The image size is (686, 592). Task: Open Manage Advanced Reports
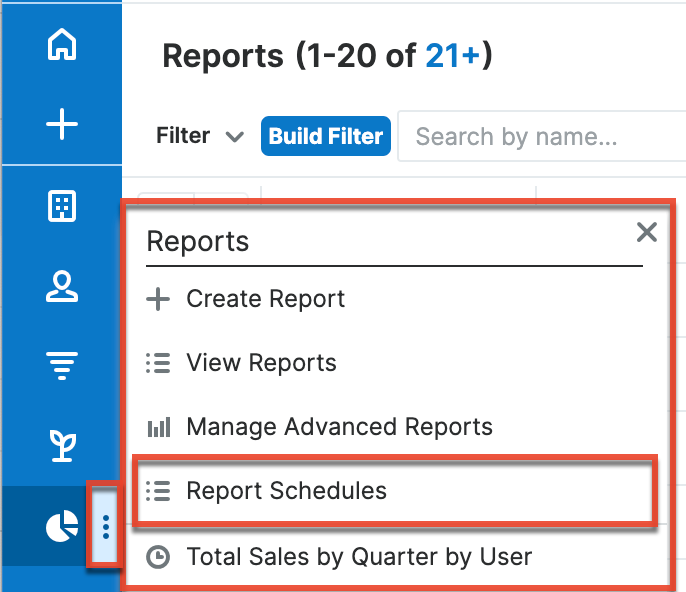coord(339,427)
